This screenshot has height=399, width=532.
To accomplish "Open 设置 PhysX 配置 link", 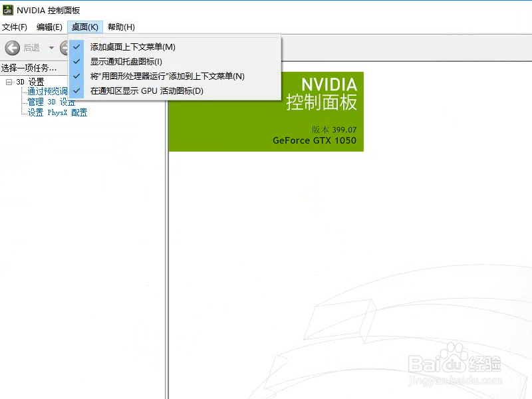I will 57,112.
